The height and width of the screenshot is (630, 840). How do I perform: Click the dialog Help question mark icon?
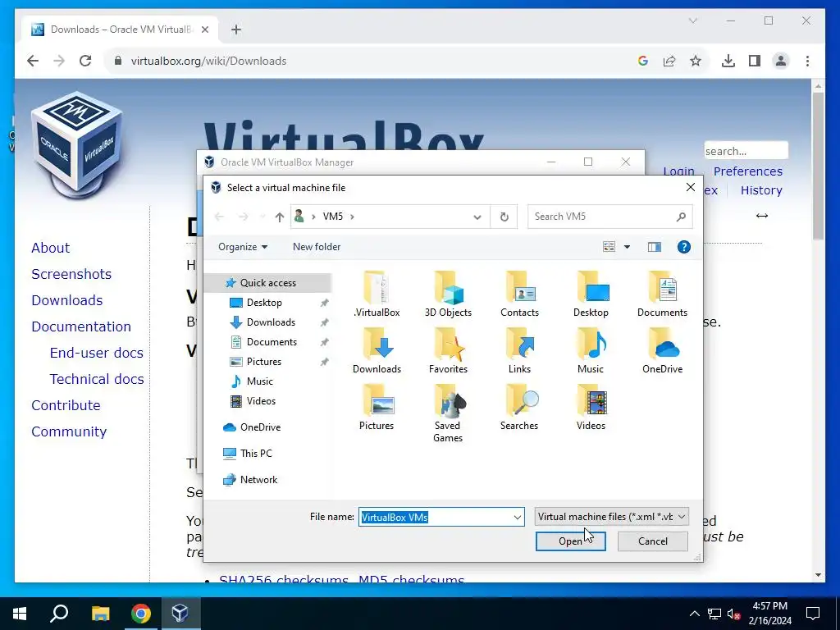[x=683, y=247]
